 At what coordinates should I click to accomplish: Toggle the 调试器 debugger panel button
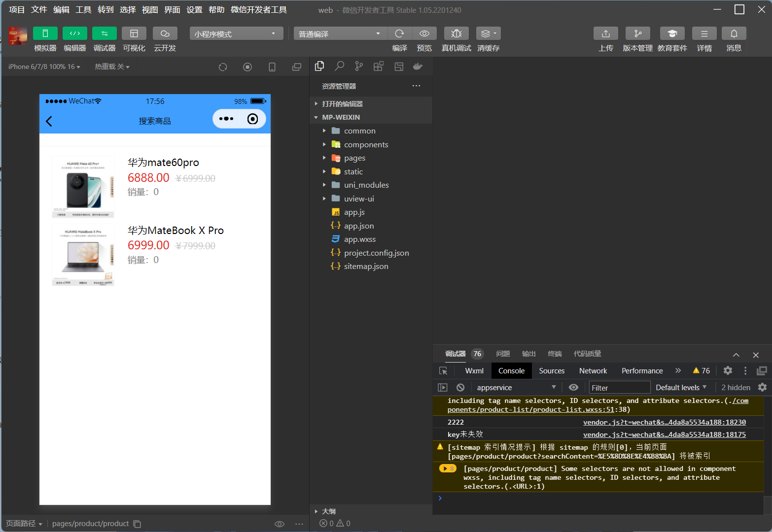pyautogui.click(x=105, y=33)
